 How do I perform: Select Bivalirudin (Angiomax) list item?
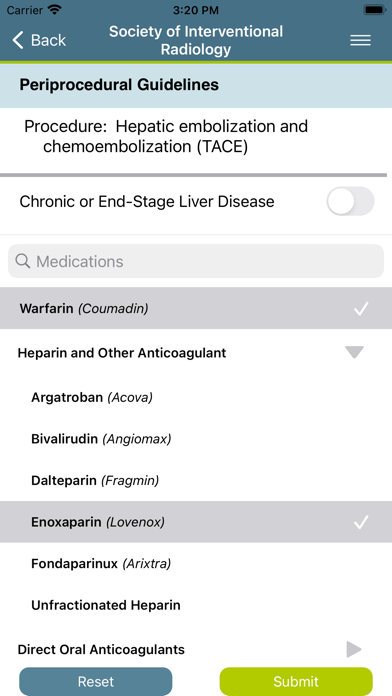(196, 439)
